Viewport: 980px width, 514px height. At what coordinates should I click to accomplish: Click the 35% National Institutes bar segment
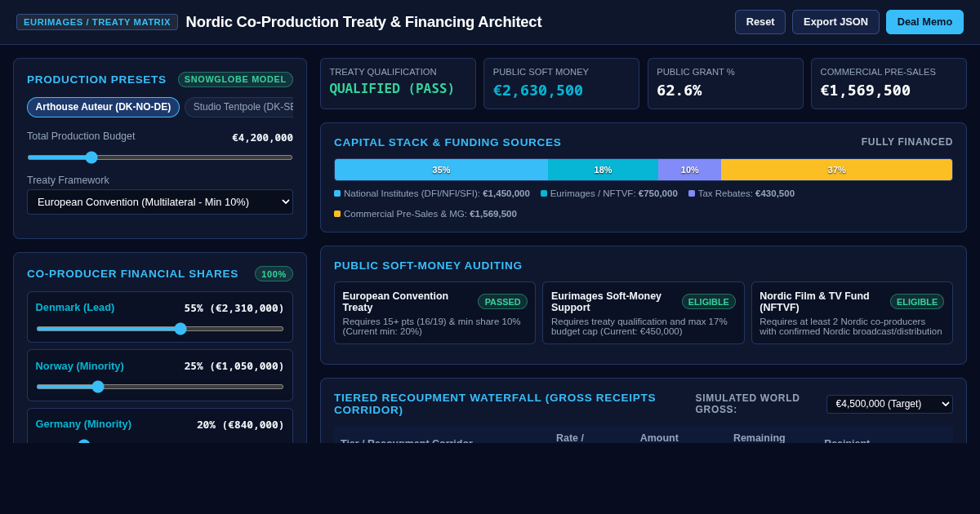tap(441, 170)
